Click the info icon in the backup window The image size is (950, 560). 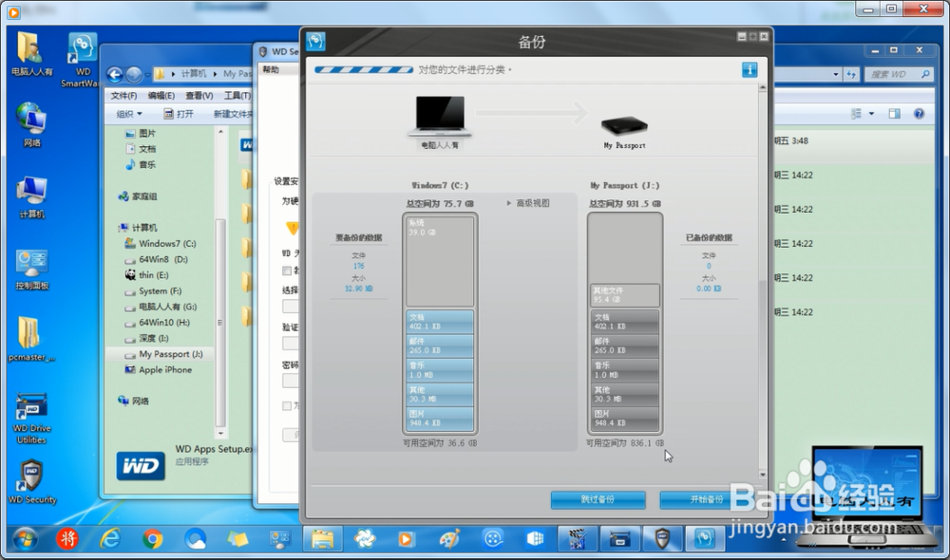tap(750, 69)
